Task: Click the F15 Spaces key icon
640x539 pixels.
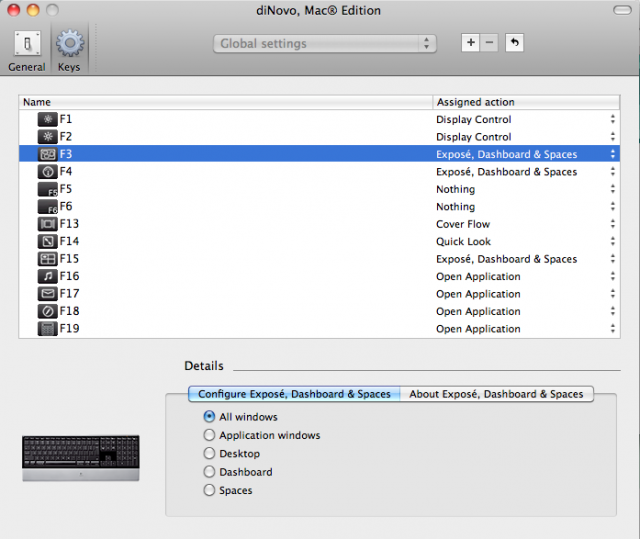Action: 47,259
